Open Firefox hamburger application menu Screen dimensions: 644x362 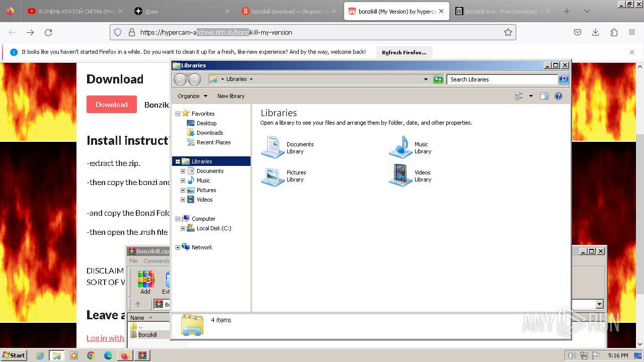point(632,32)
